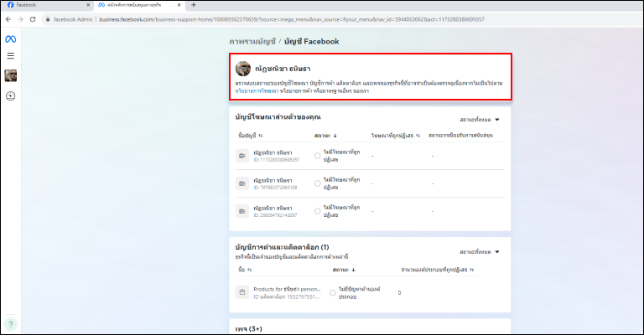Click status circle of account ID 1173280380695057
The image size is (644, 335).
click(318, 156)
